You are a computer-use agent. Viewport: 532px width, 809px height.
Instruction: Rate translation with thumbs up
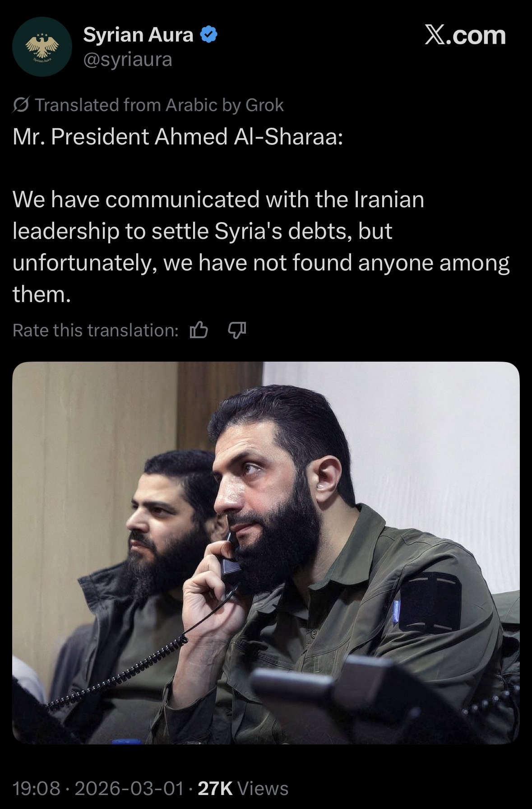click(x=199, y=330)
